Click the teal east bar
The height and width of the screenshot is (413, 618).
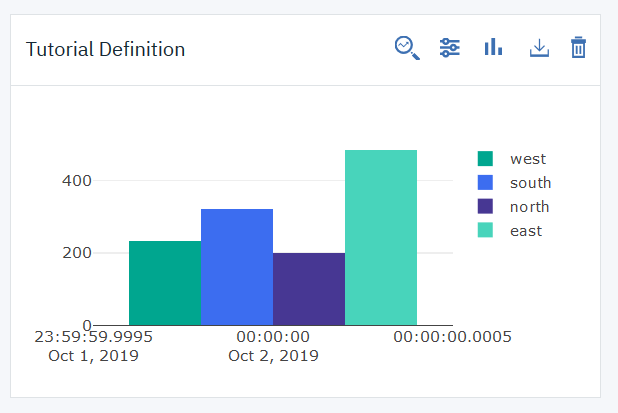tap(381, 238)
